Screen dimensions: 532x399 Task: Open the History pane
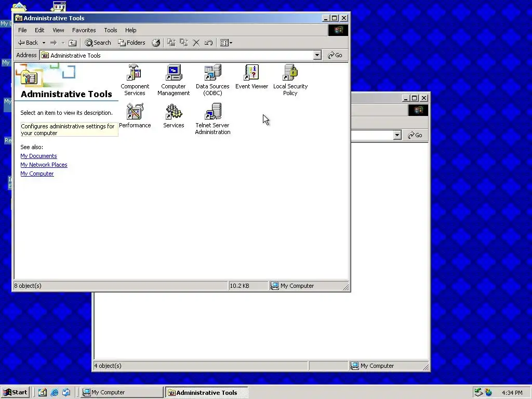point(156,43)
